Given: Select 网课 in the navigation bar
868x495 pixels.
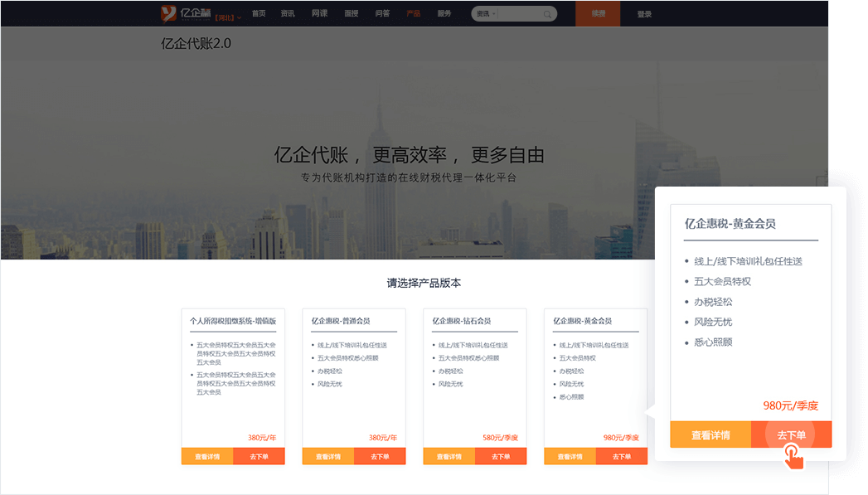Looking at the screenshot, I should pyautogui.click(x=319, y=14).
